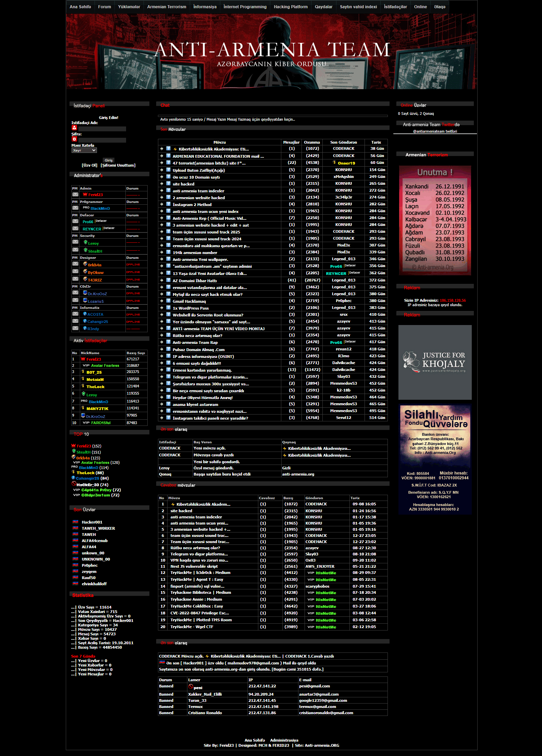The height and width of the screenshot is (756, 542).
Task: Focus the Şifrə password field
Action: (102, 140)
